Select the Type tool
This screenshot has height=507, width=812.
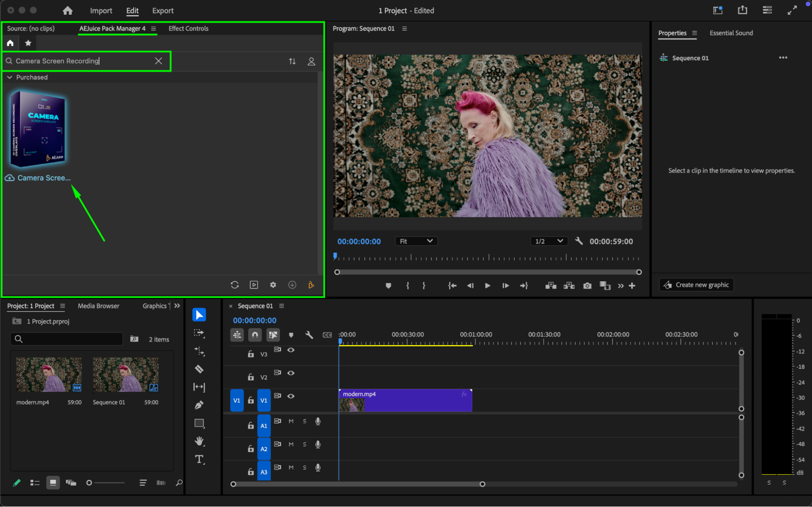(199, 459)
